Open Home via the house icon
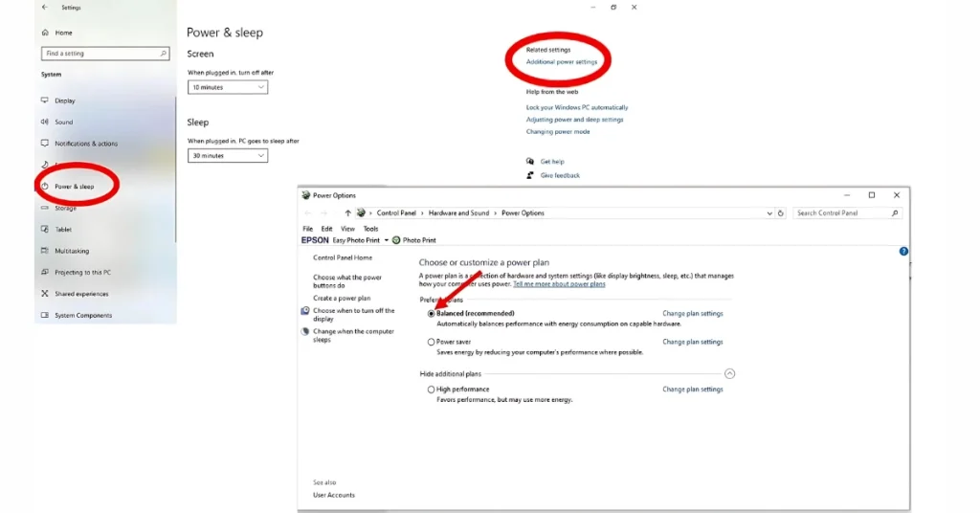 45,33
